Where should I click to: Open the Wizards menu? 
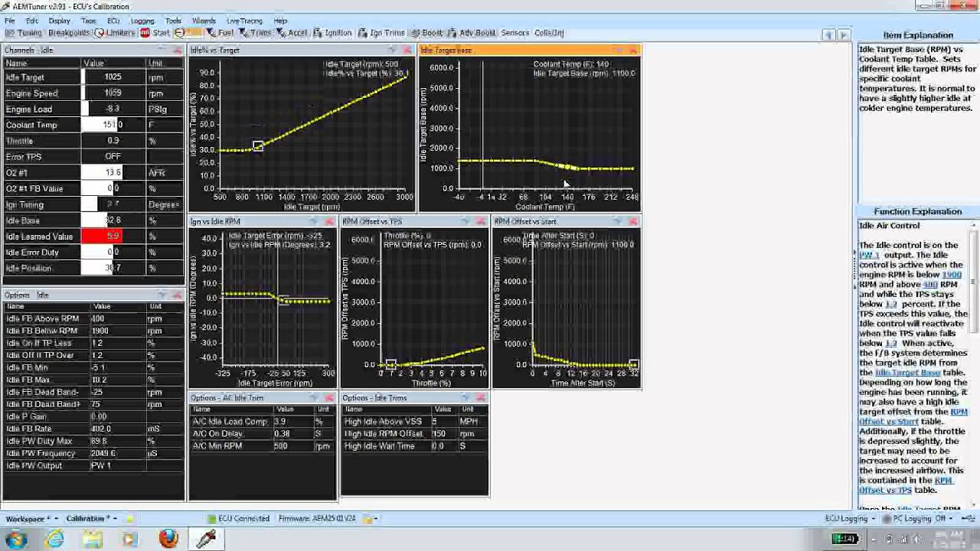(x=204, y=21)
